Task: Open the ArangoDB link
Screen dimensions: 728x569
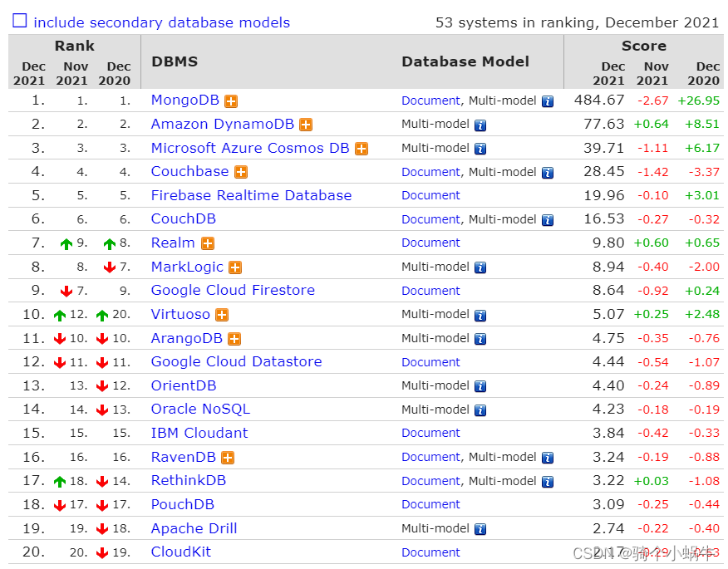Action: [x=187, y=338]
